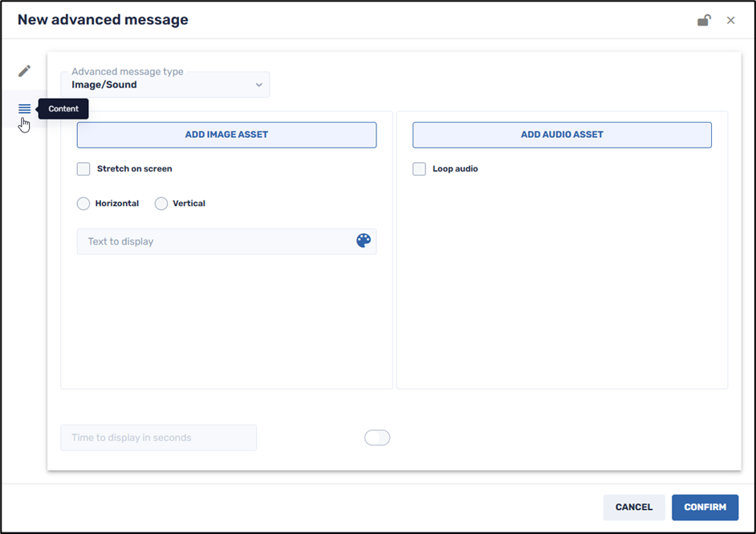Viewport: 756px width, 534px height.
Task: Click the chevron arrow next to Image/Sound
Action: click(x=258, y=85)
